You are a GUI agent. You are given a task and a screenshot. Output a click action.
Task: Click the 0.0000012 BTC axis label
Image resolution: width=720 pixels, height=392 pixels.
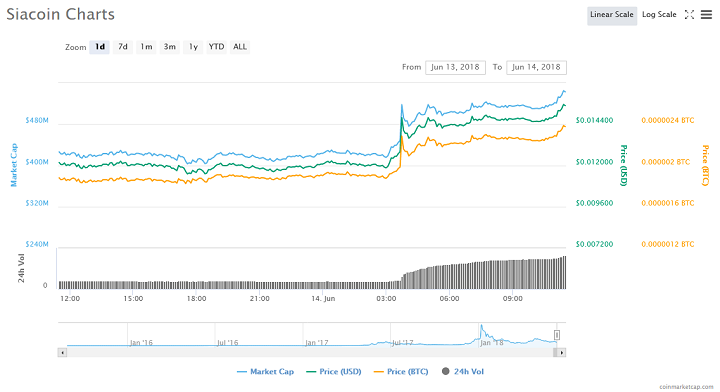668,244
